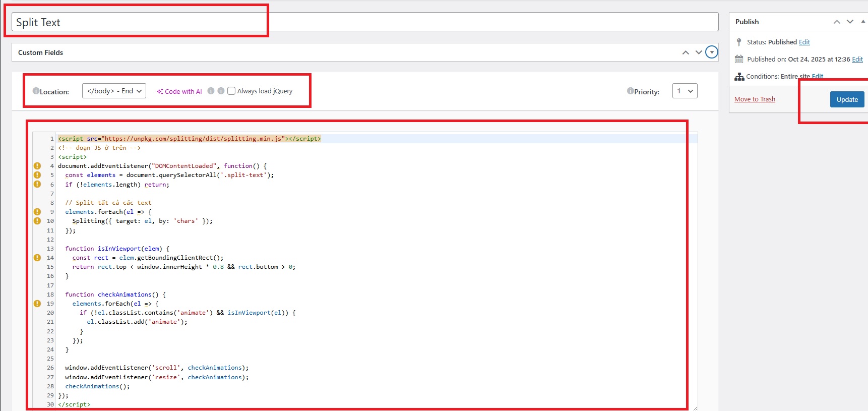The height and width of the screenshot is (411, 868).
Task: Click the getBoundingClientRect line
Action: 148,258
